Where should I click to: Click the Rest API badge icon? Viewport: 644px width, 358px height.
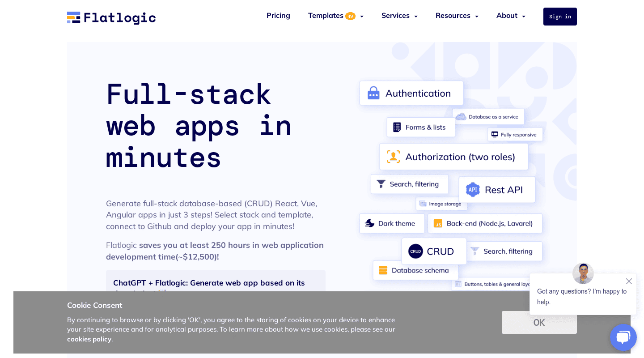click(473, 190)
